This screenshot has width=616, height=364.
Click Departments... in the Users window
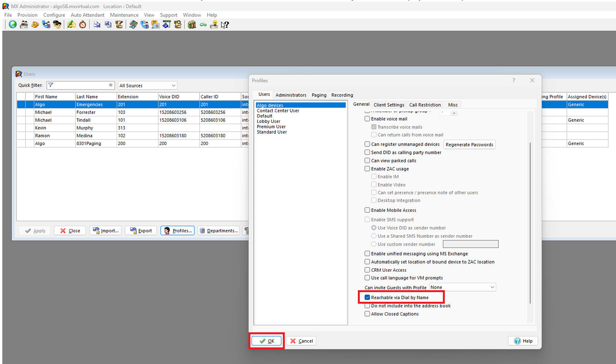tap(219, 231)
